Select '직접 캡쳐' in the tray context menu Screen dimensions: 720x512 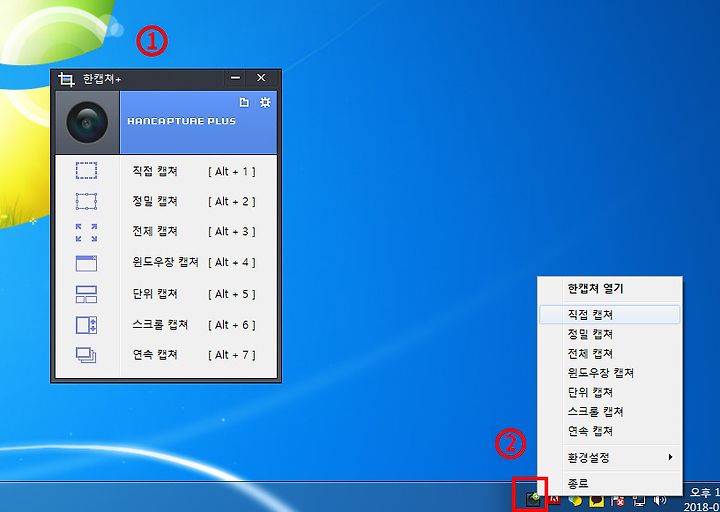(610, 315)
